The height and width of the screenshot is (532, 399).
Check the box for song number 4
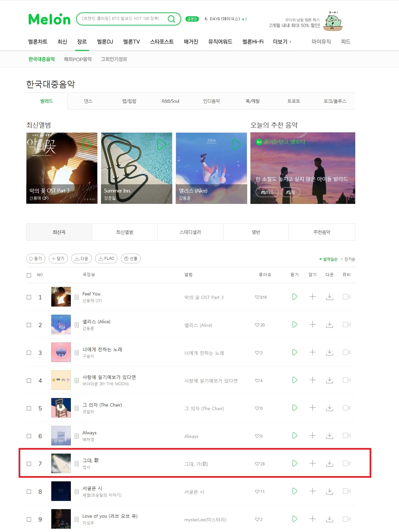(x=29, y=380)
